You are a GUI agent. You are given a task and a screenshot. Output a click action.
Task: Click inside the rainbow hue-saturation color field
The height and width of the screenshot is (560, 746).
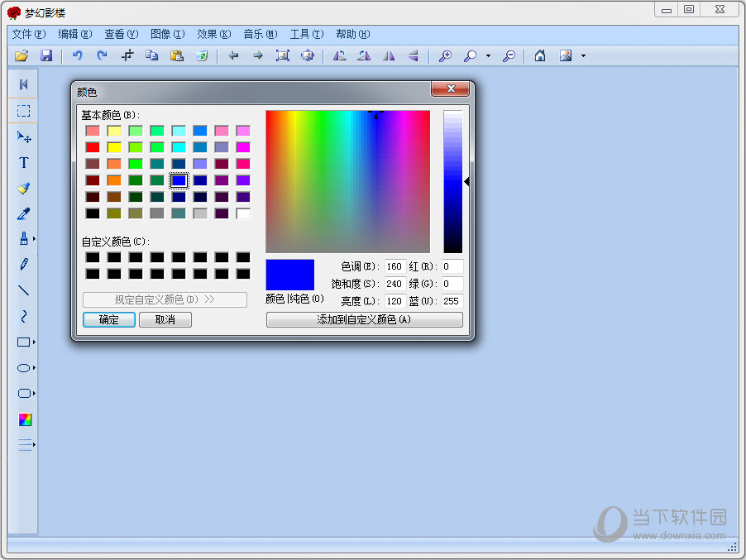tap(348, 181)
